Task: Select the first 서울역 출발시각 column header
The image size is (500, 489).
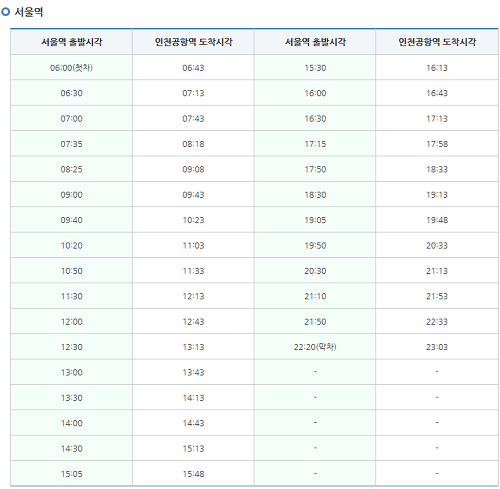Action: 72,42
